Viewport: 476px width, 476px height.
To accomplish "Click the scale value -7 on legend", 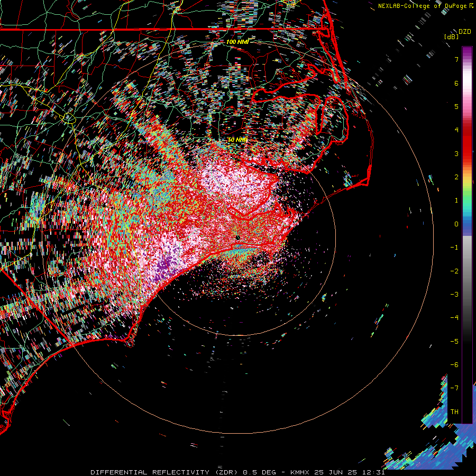I will [454, 388].
